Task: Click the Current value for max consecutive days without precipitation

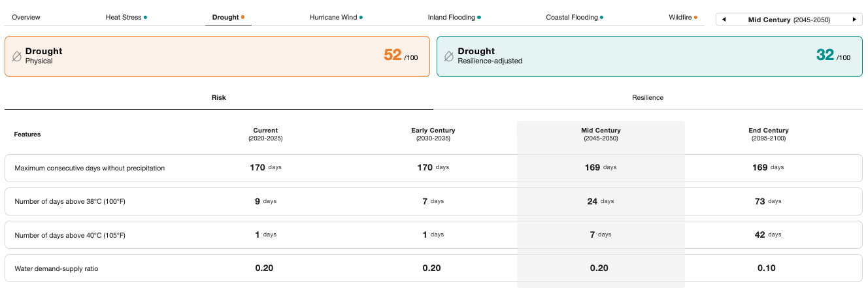Action: point(265,168)
